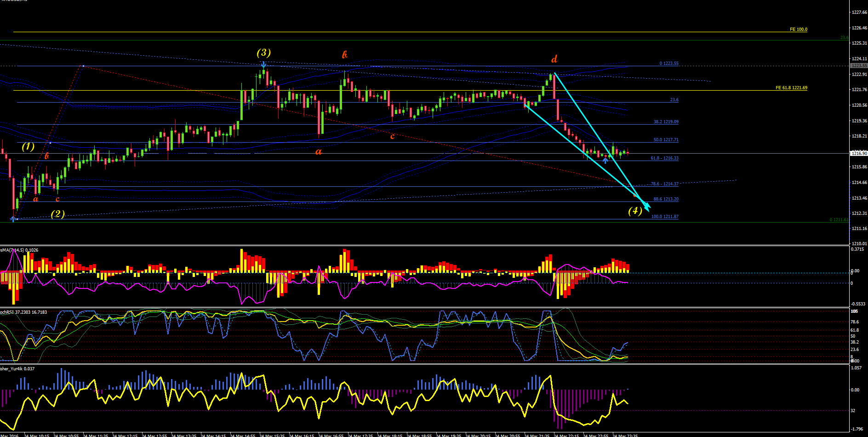Click the 'FE 100.0' expansion level label

[x=799, y=29]
